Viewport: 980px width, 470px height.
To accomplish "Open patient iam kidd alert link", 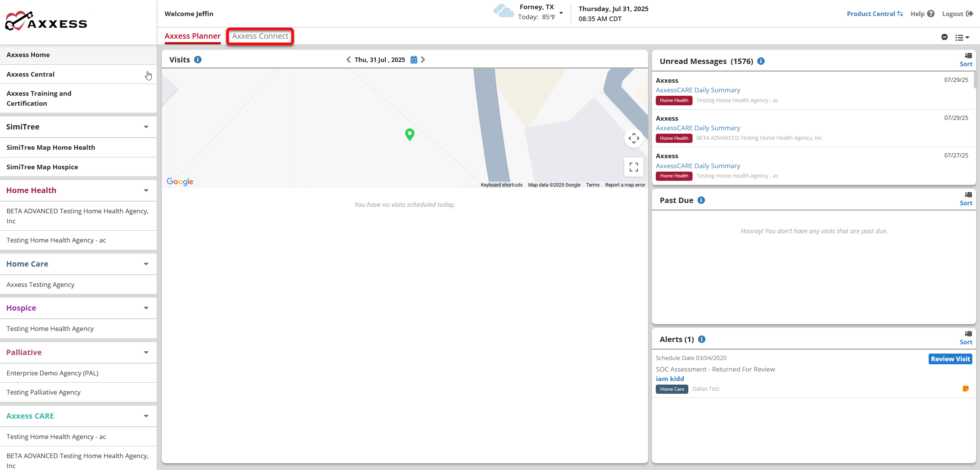I will pos(670,379).
